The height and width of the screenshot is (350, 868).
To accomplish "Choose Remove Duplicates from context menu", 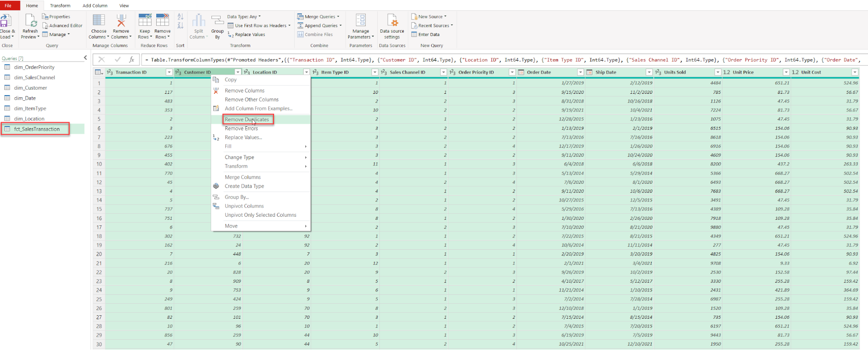I will pyautogui.click(x=261, y=119).
